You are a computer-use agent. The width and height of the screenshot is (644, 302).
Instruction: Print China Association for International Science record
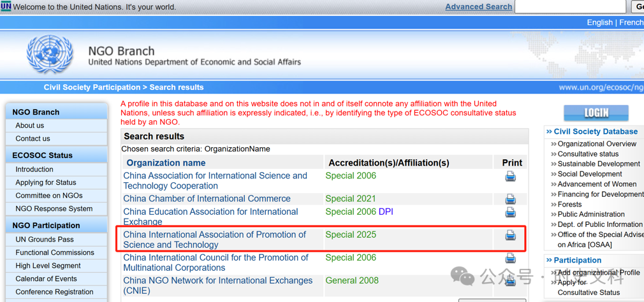click(511, 177)
